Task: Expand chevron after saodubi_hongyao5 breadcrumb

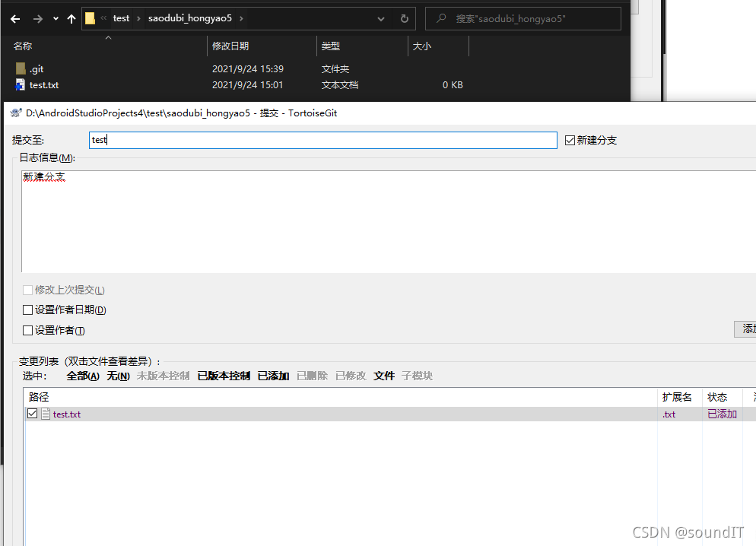Action: [241, 19]
